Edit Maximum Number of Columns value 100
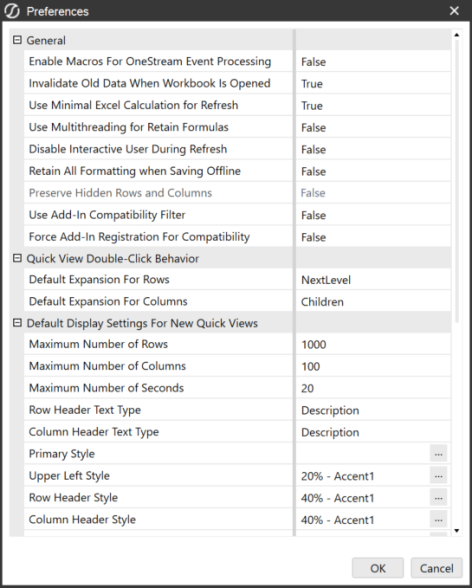Screen dimensions: 472x588 click(x=373, y=366)
